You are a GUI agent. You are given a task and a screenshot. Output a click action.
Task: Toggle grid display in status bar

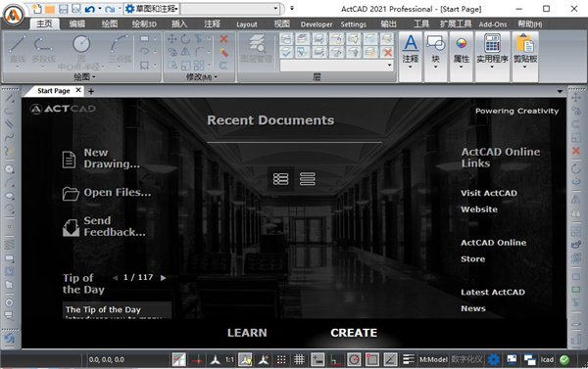(x=299, y=359)
